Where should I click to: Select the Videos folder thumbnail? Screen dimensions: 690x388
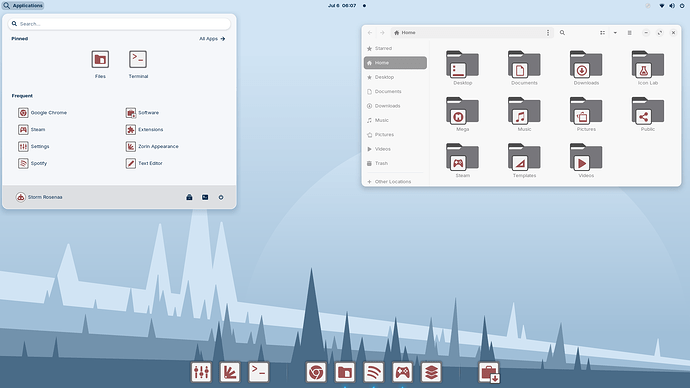pos(586,157)
